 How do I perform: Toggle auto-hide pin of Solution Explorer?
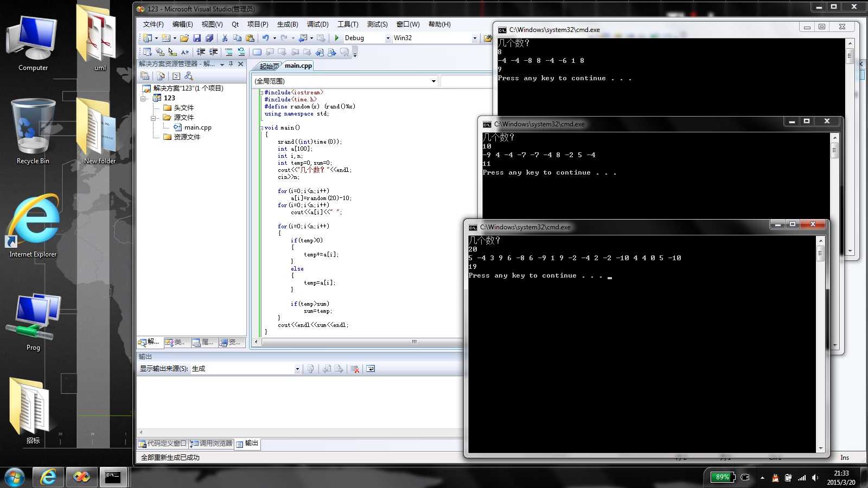click(231, 64)
